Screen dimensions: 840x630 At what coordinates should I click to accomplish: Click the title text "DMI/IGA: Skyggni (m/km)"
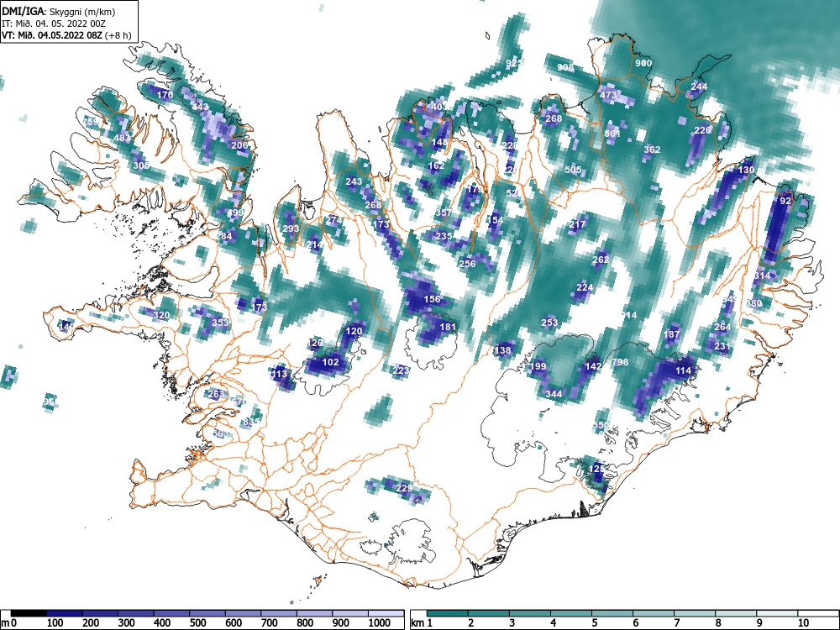click(59, 11)
